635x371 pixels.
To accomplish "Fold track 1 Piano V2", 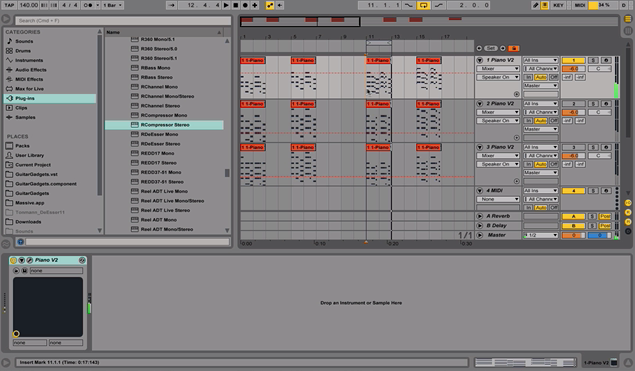I will point(480,60).
